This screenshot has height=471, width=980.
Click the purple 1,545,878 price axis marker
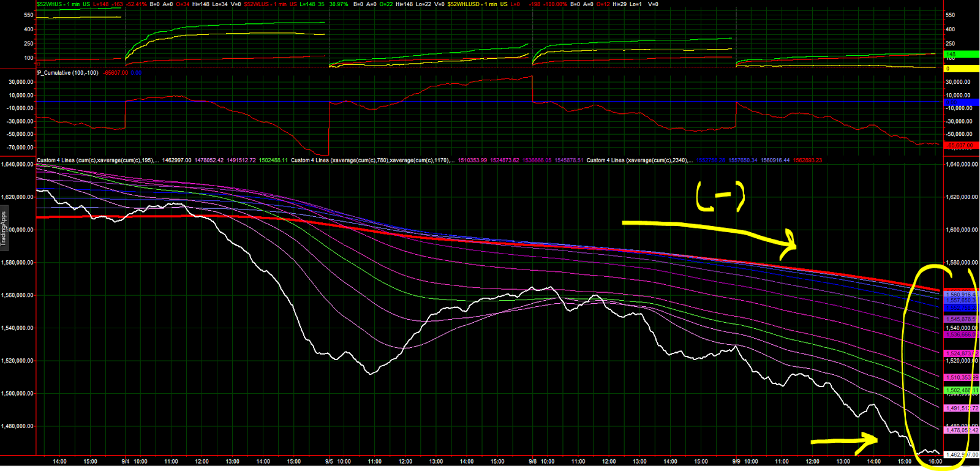(961, 319)
